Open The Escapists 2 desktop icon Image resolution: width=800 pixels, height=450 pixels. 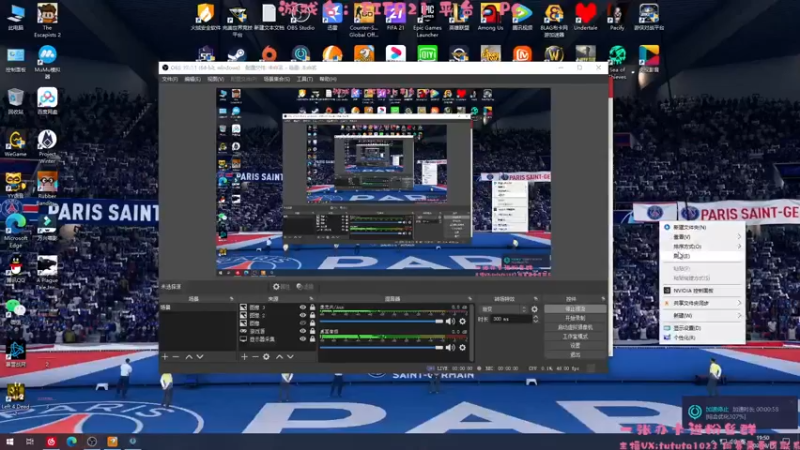47,20
